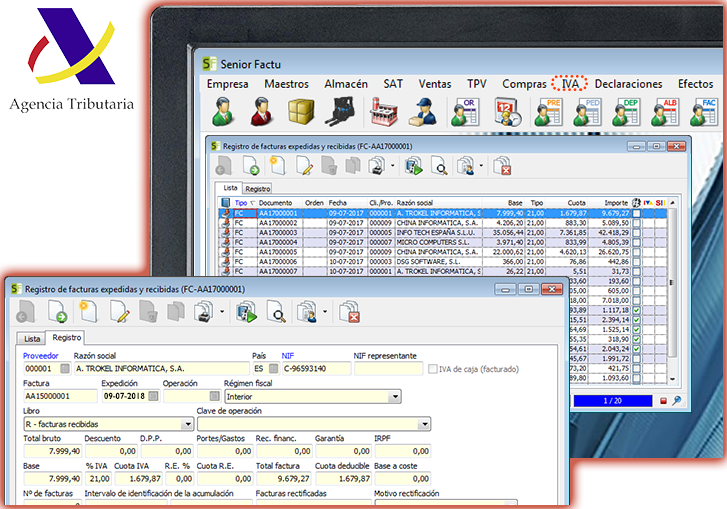Expand print options arrow in front window toolbar

click(222, 312)
